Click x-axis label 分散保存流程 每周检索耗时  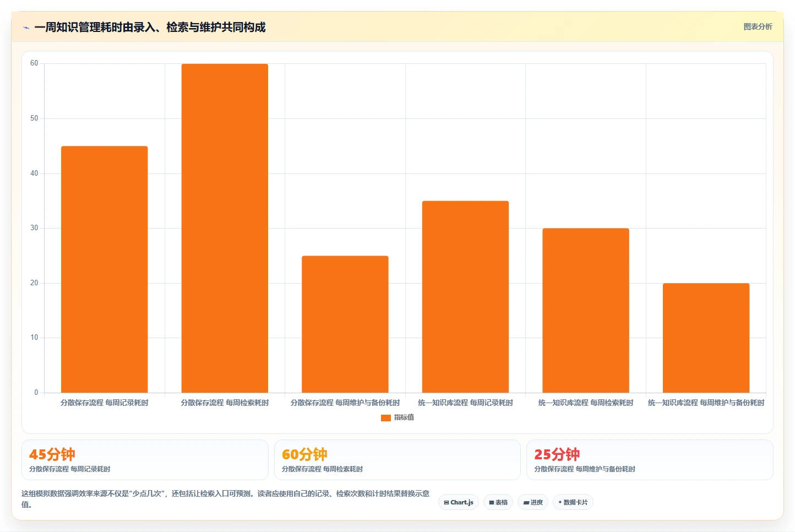pyautogui.click(x=225, y=403)
